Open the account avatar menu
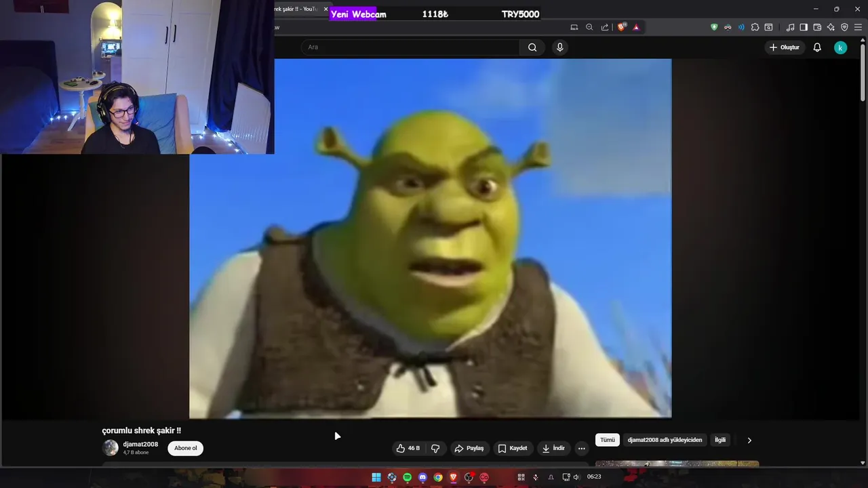The height and width of the screenshot is (488, 868). pyautogui.click(x=840, y=47)
